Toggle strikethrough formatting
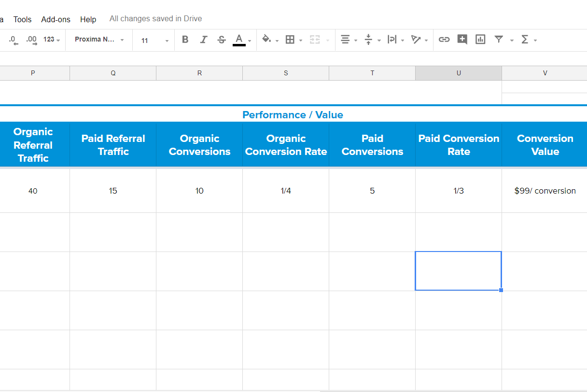The height and width of the screenshot is (392, 587). [x=222, y=40]
